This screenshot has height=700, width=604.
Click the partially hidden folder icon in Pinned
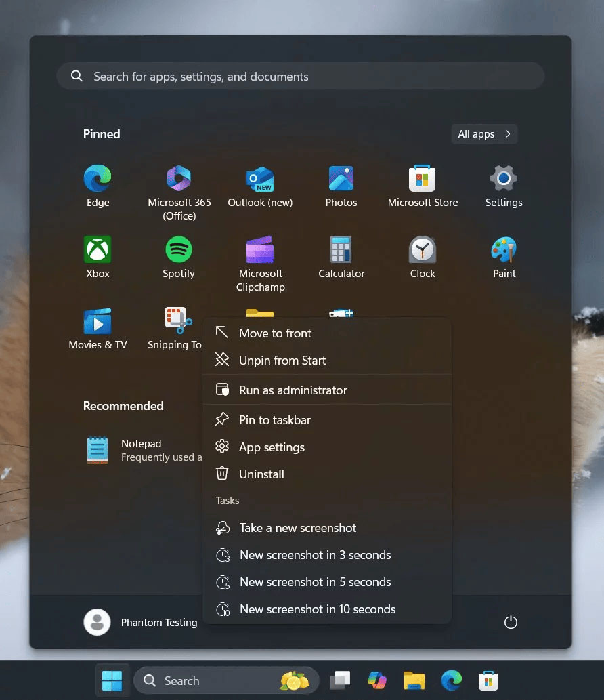(x=260, y=313)
